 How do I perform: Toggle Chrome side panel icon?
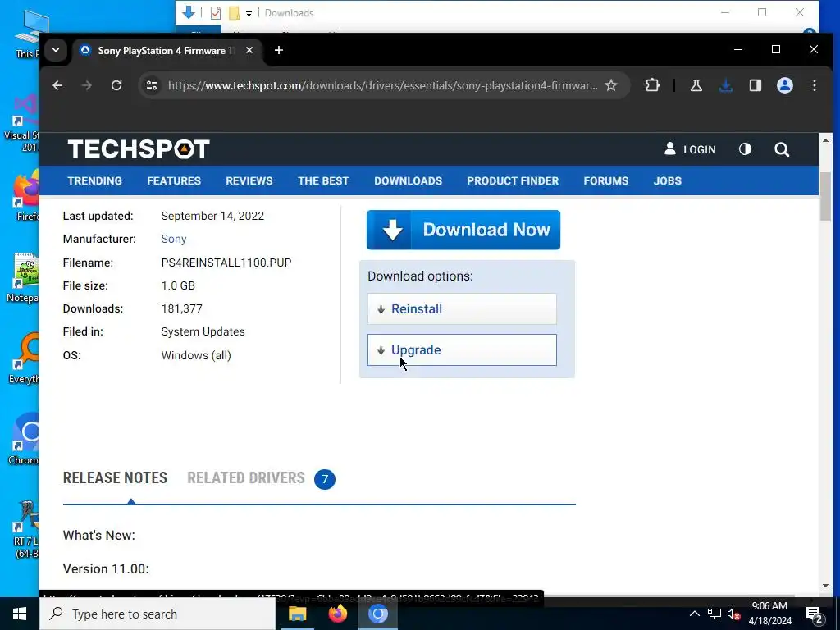pos(755,85)
